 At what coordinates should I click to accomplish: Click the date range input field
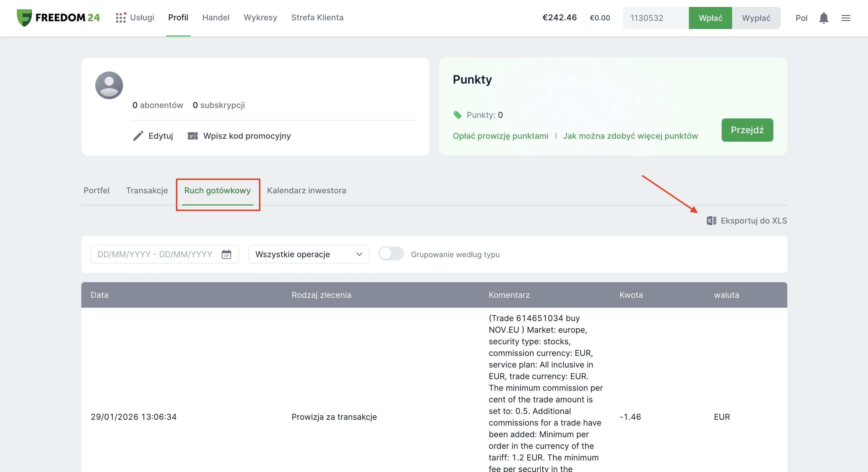click(x=155, y=254)
